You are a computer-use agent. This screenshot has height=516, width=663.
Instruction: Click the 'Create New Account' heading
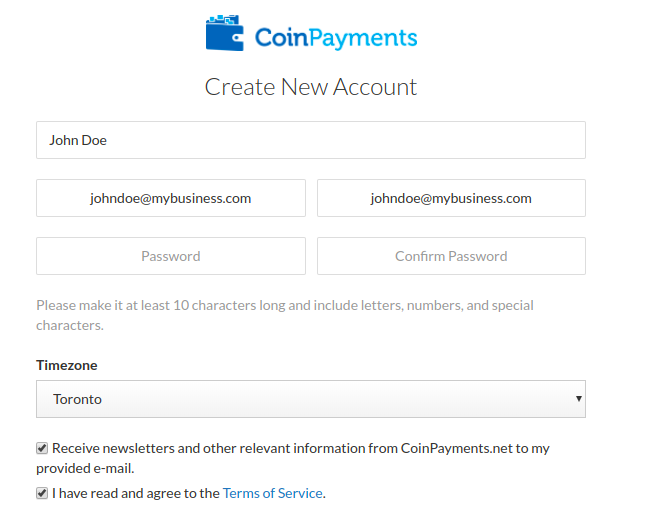click(311, 87)
